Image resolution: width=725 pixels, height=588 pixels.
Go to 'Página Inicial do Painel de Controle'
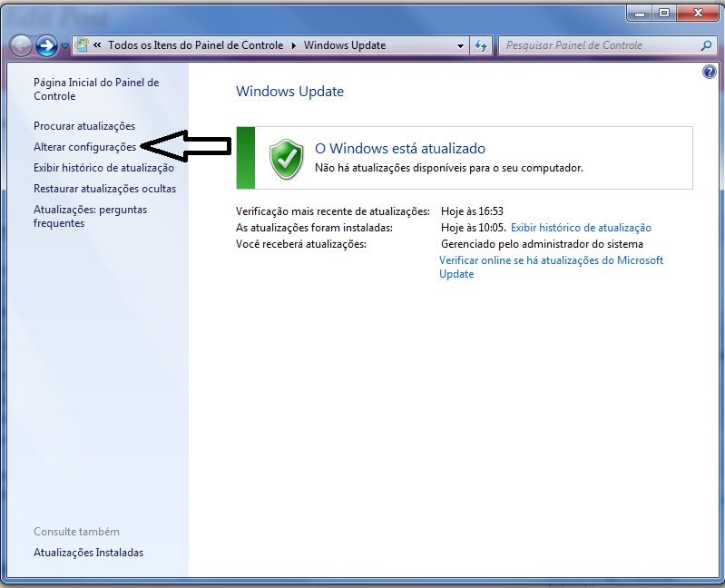[x=95, y=89]
